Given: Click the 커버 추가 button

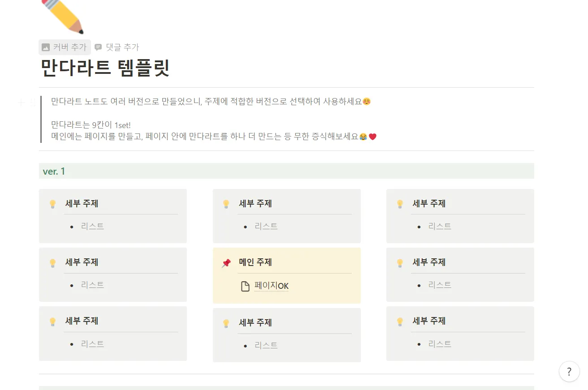Looking at the screenshot, I should pyautogui.click(x=65, y=47).
